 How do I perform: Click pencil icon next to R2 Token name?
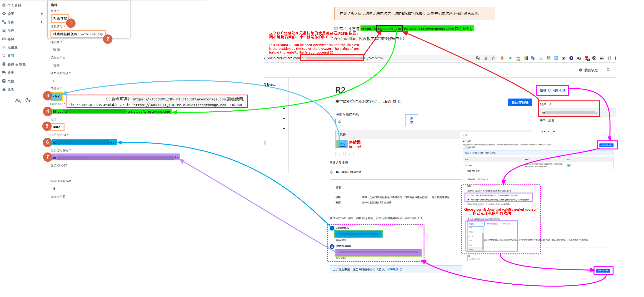coord(488,179)
